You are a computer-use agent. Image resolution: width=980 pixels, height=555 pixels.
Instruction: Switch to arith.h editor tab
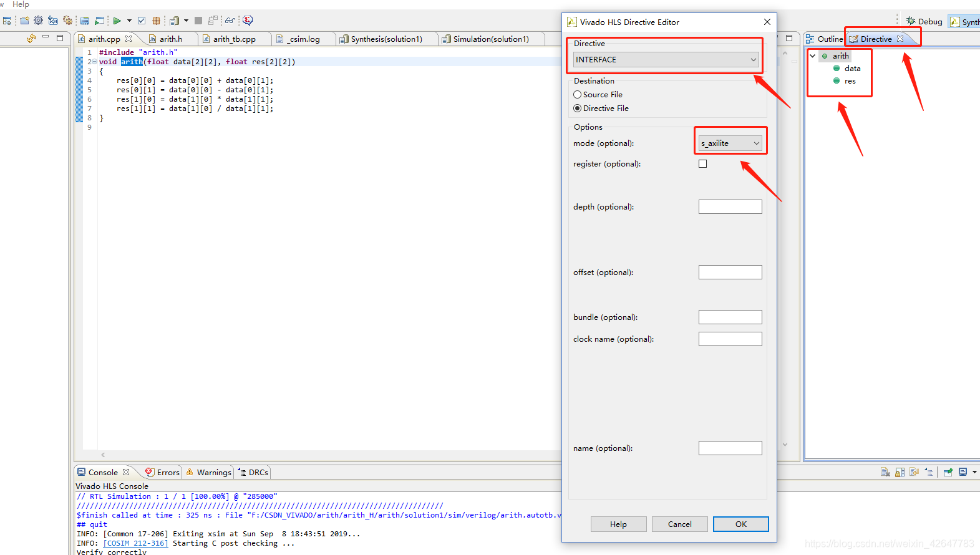170,39
